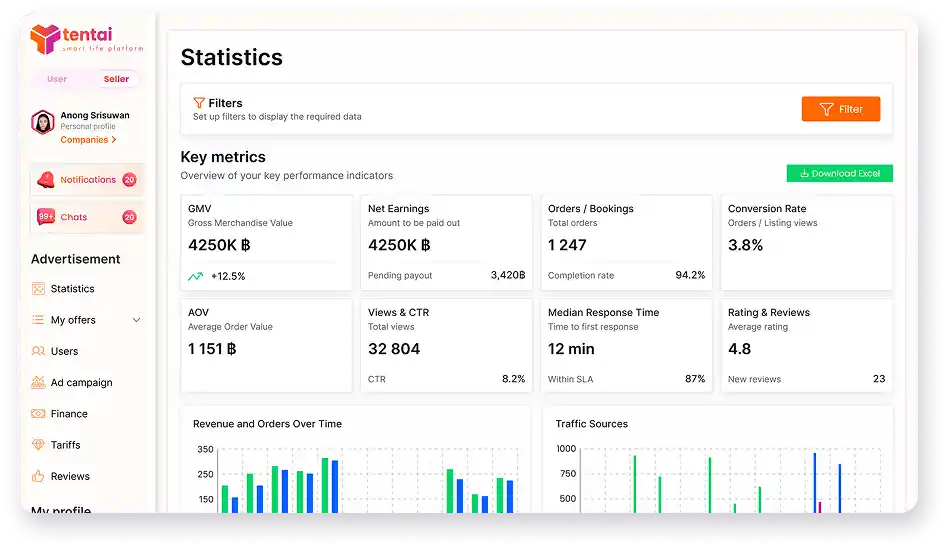The image size is (948, 549).
Task: Click the Traffic Sources chart title
Action: pyautogui.click(x=591, y=424)
